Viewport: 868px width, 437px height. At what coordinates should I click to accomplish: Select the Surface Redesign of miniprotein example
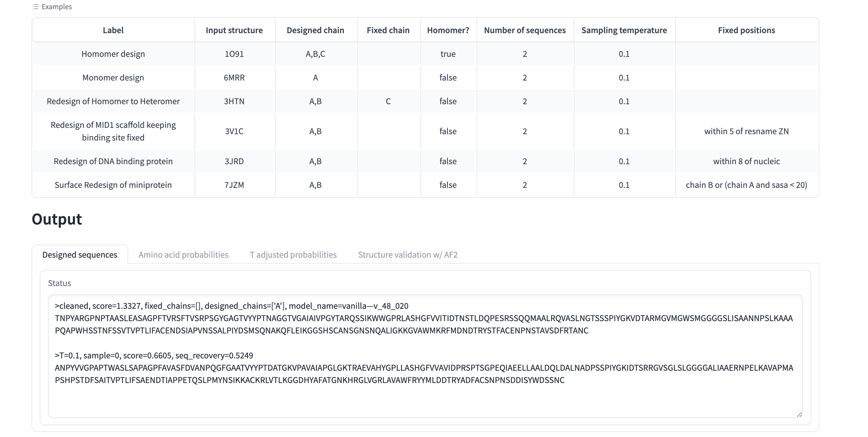(113, 184)
